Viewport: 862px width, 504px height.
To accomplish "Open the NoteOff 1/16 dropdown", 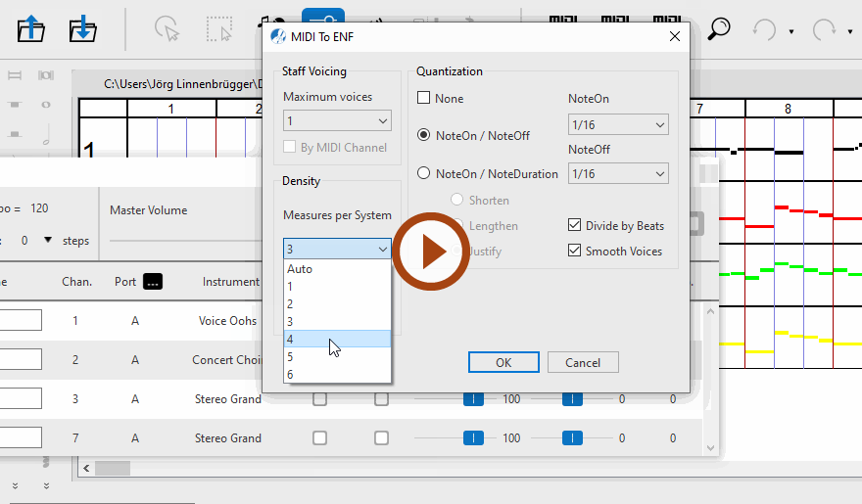I will [618, 173].
